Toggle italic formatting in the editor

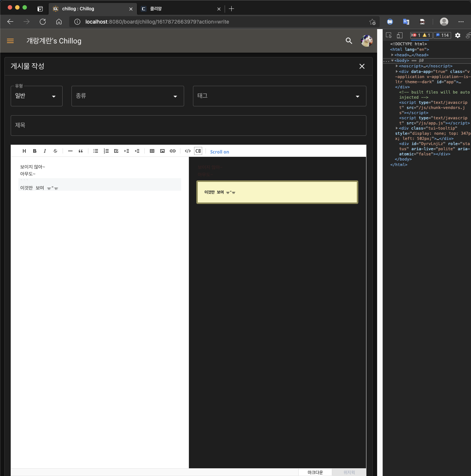(x=45, y=151)
